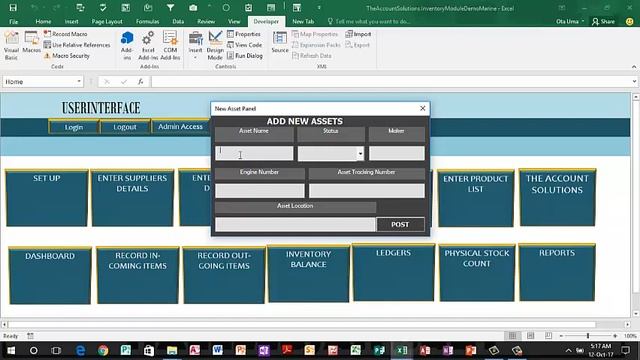Open the REPORTS tile
Viewport: 640px width, 360px height.
point(557,273)
